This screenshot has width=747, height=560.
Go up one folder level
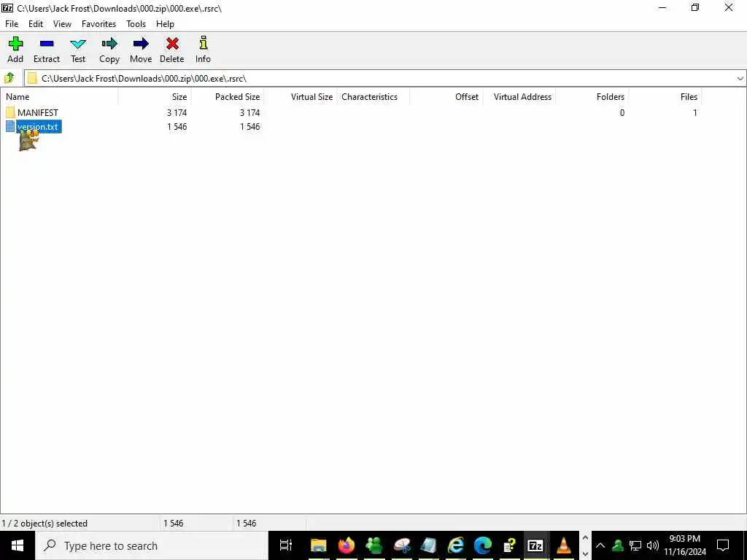pos(9,78)
